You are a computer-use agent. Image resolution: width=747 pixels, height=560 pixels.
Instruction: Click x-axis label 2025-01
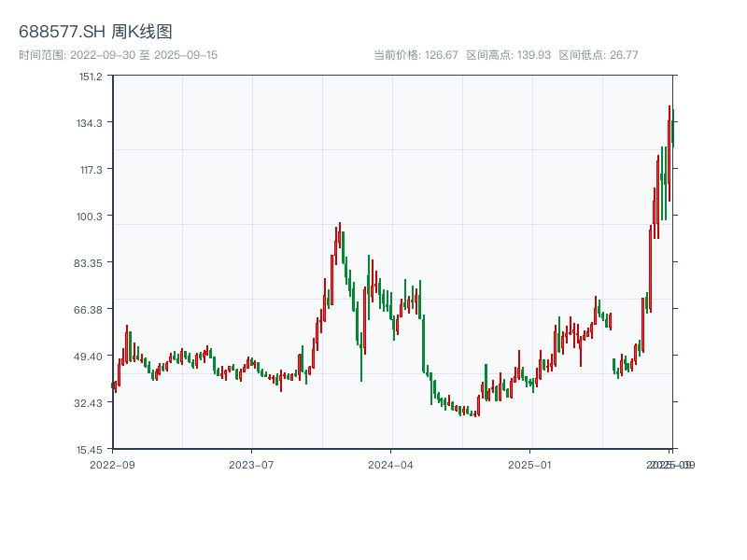point(529,465)
